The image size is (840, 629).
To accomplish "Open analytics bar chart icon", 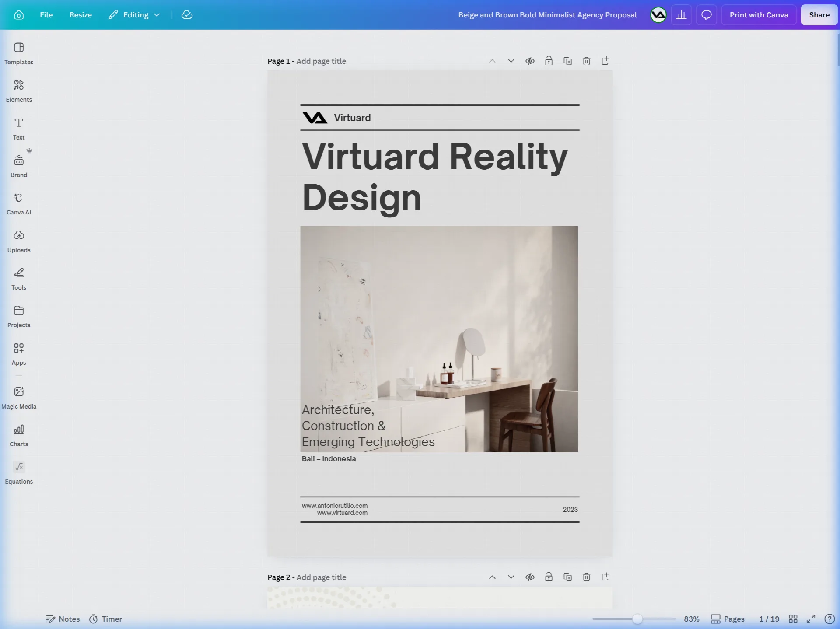I will click(682, 15).
